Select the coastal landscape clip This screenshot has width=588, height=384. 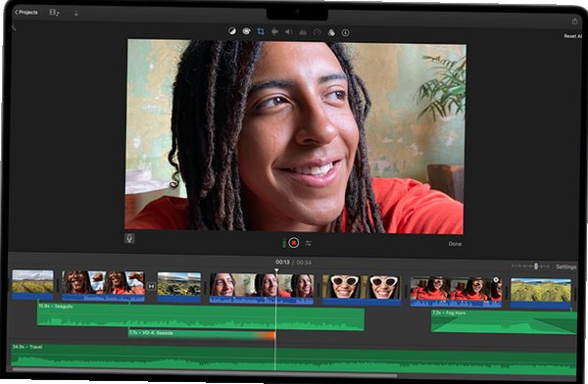pos(179,287)
